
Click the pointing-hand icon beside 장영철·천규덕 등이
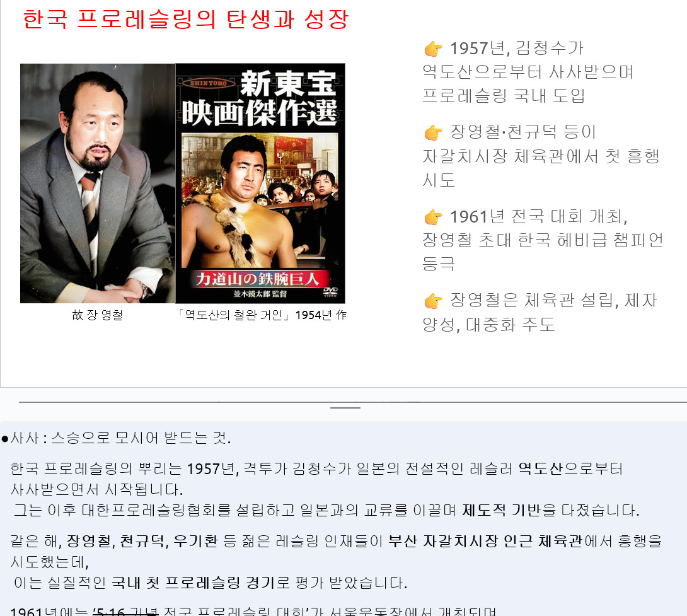433,132
